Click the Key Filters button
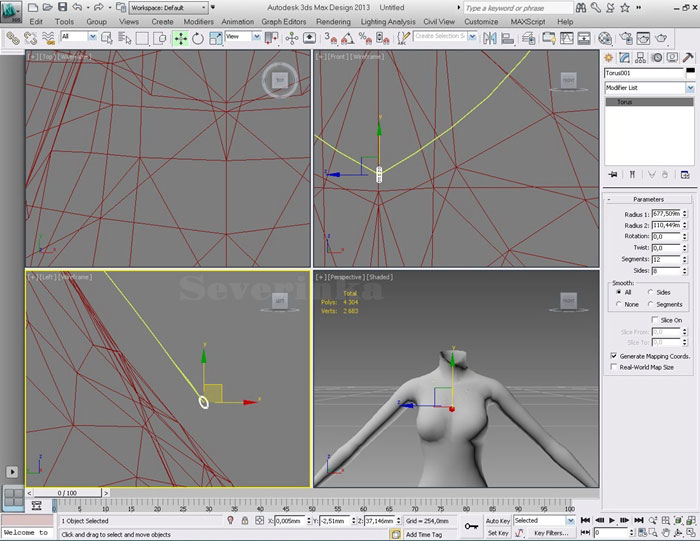 550,533
